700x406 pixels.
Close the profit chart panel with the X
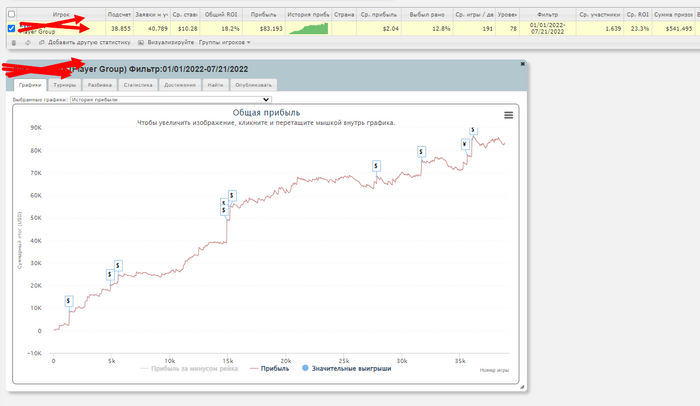tap(522, 64)
